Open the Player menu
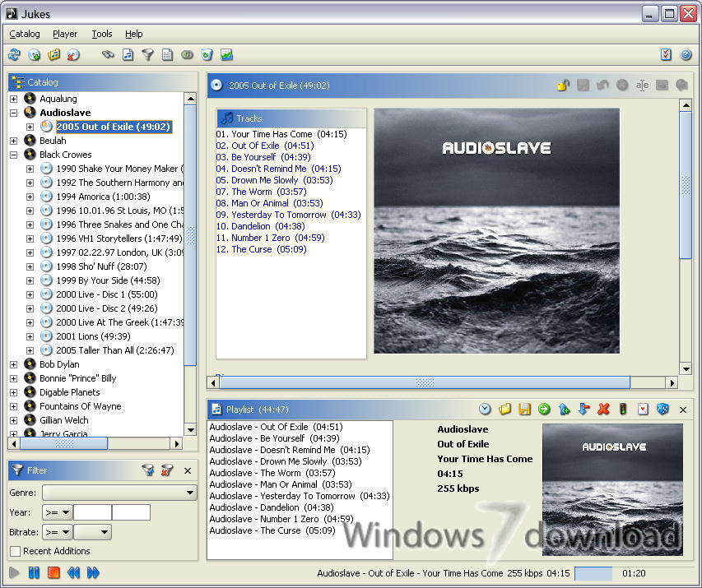This screenshot has width=702, height=588. click(x=65, y=34)
